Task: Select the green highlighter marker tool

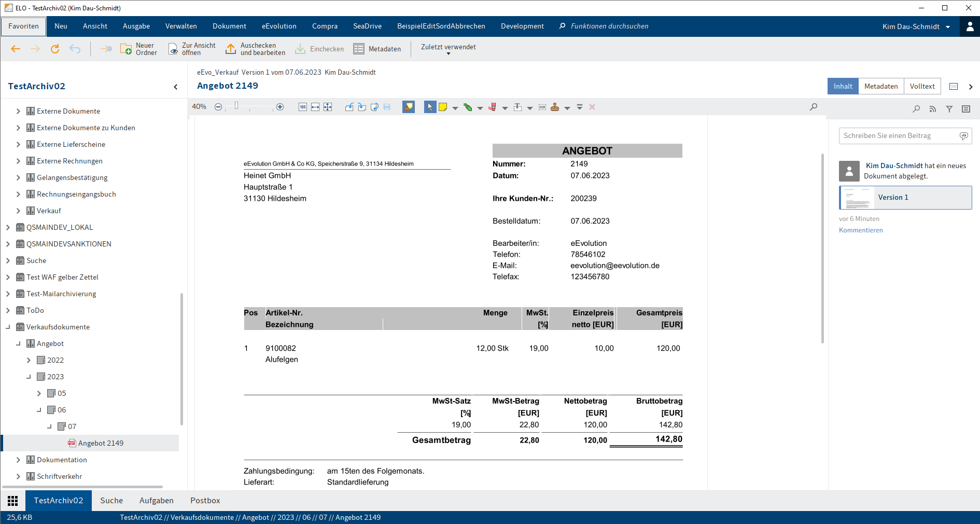Action: (468, 107)
